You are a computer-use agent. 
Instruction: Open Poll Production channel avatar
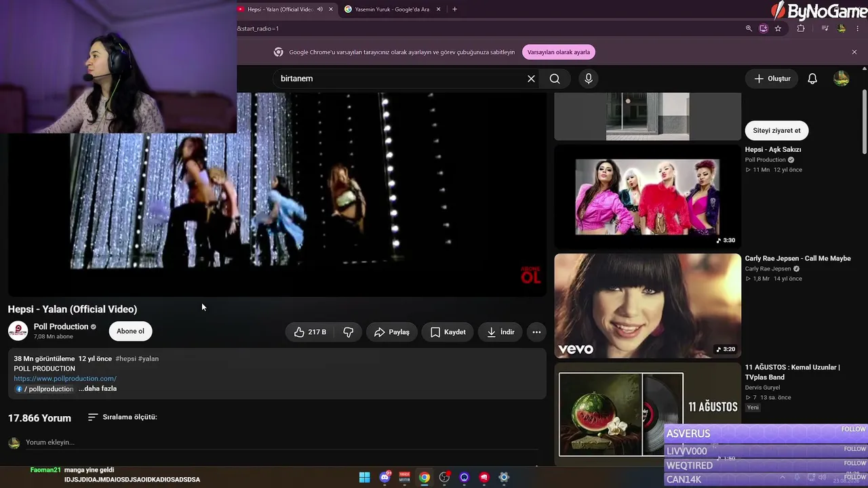(x=18, y=331)
